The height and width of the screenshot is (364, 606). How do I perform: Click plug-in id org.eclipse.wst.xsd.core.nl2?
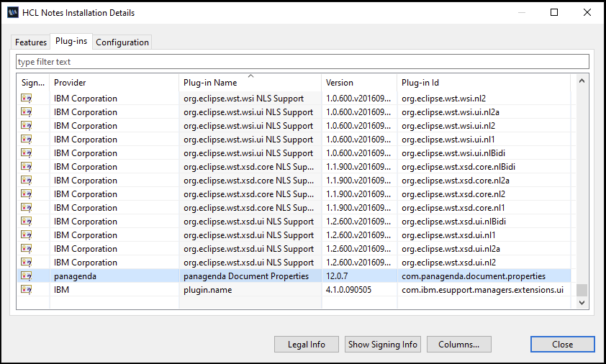coord(453,194)
